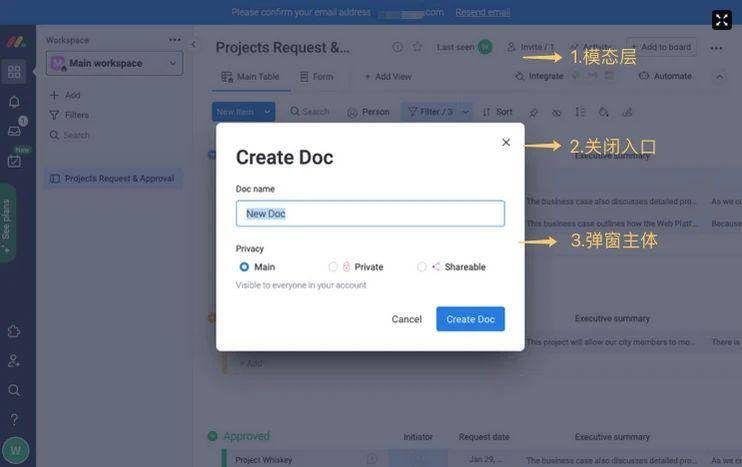Screen dimensions: 742x467
Task: Collapse the workspace sidebar panel arrow
Action: pyautogui.click(x=194, y=44)
